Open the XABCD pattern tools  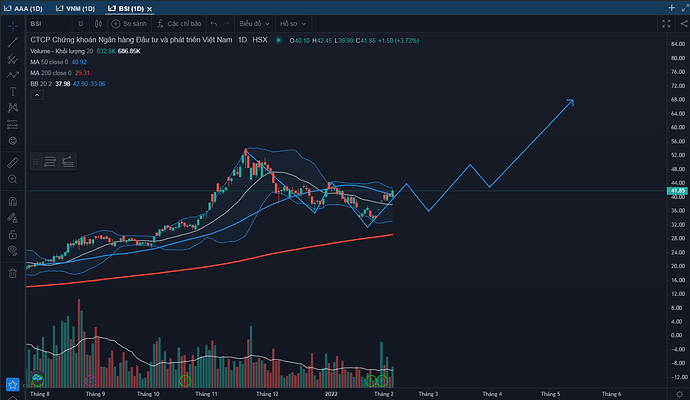[x=13, y=108]
